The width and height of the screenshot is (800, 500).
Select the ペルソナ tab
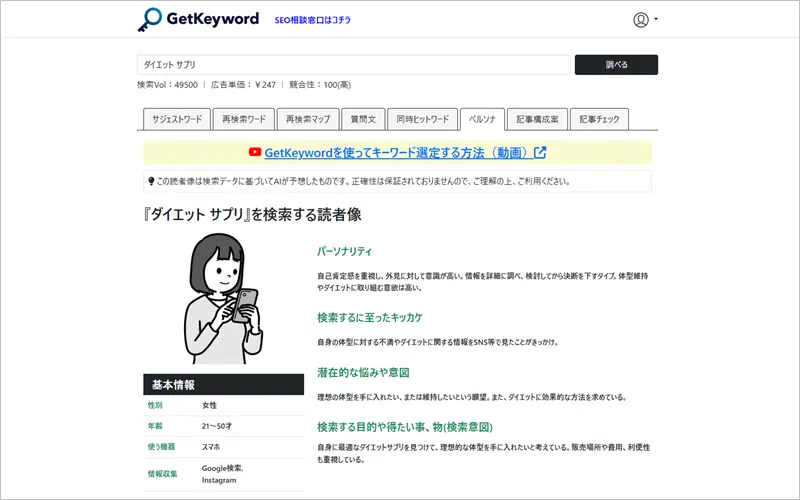coord(482,119)
